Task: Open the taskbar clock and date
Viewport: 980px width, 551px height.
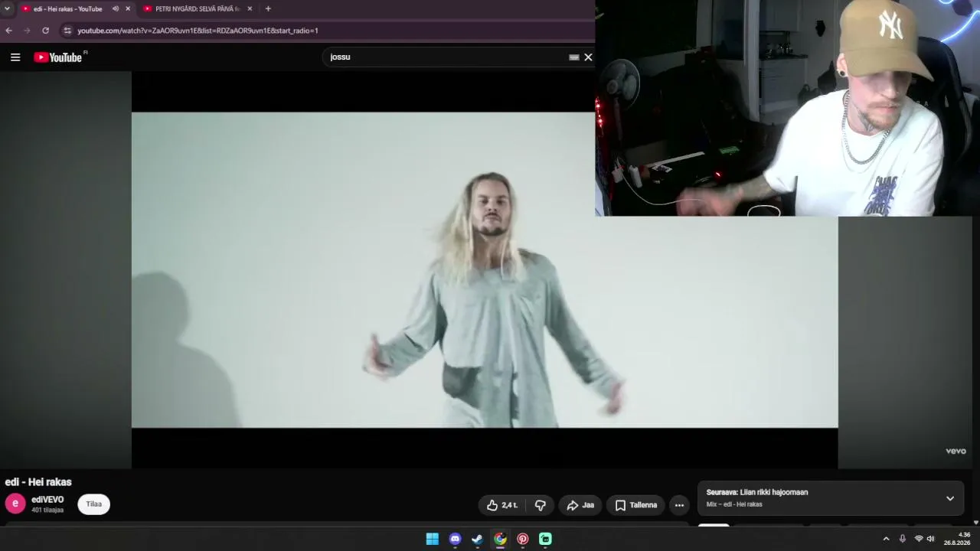Action: pos(958,539)
